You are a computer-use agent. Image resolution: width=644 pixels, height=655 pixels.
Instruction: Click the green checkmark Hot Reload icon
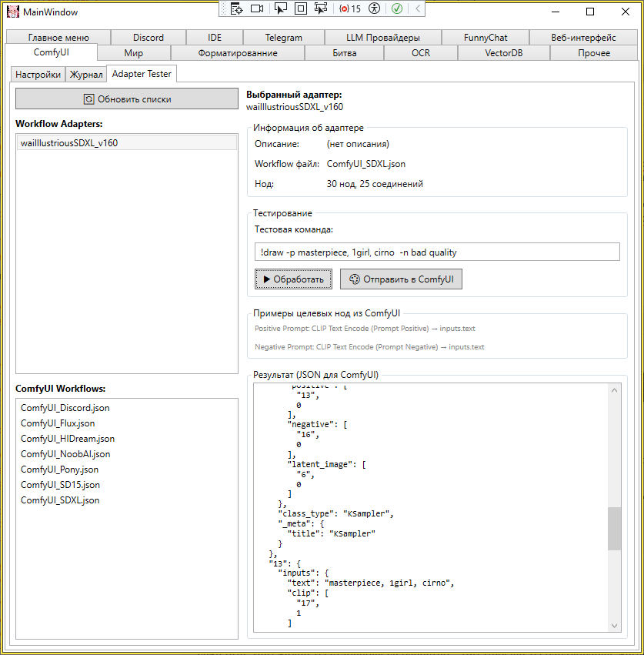click(x=397, y=8)
